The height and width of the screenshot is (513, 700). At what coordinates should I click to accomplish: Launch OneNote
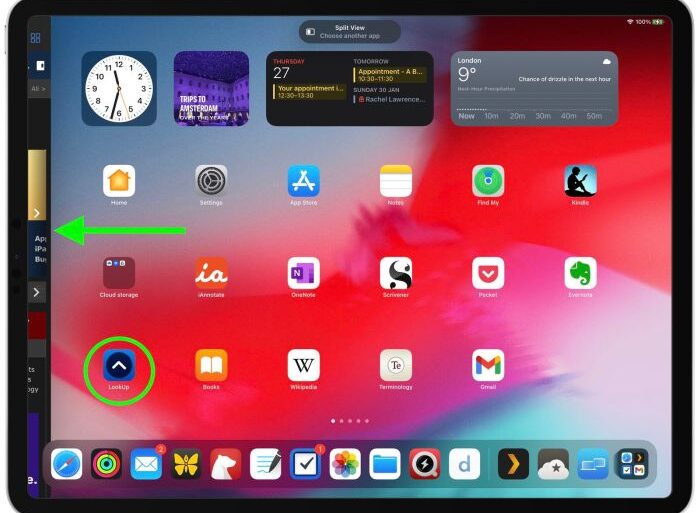tap(304, 273)
